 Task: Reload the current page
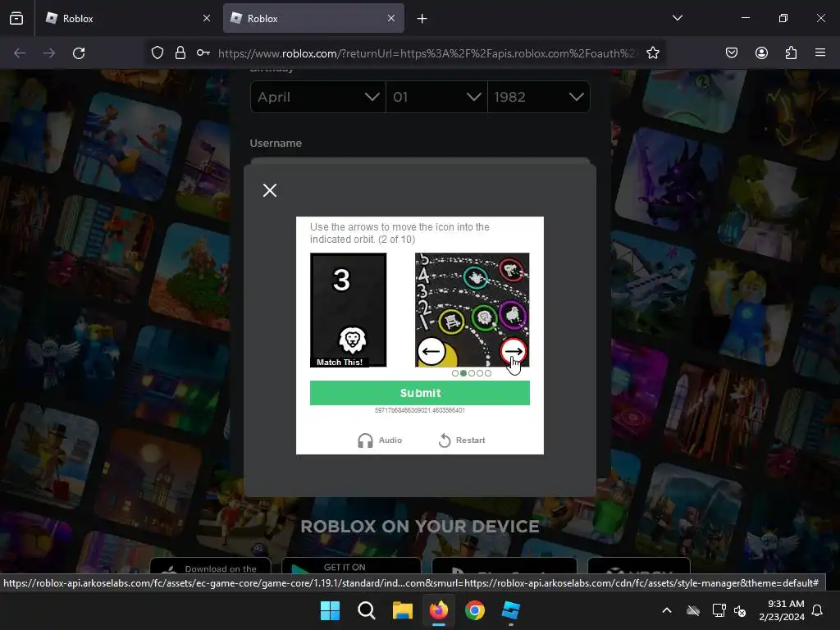(79, 53)
